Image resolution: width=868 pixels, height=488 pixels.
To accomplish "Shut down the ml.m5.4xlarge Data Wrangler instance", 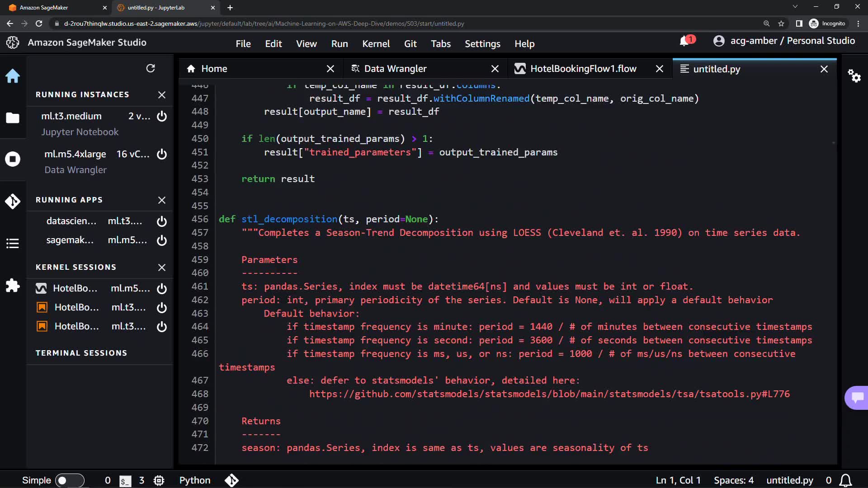I will tap(162, 154).
